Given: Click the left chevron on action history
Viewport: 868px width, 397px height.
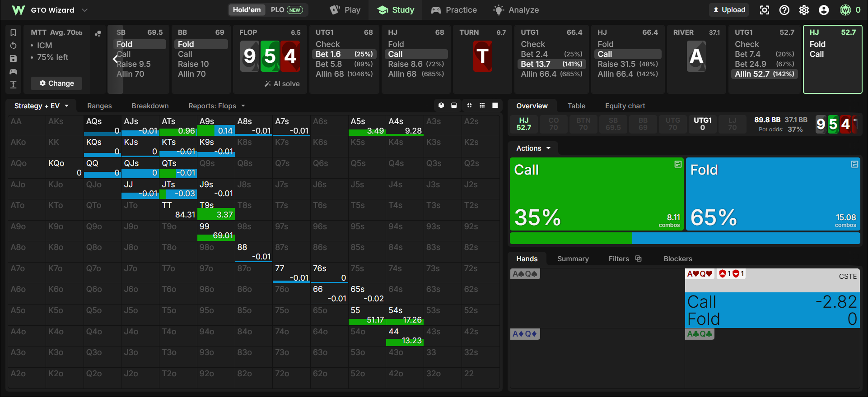Looking at the screenshot, I should tap(115, 59).
